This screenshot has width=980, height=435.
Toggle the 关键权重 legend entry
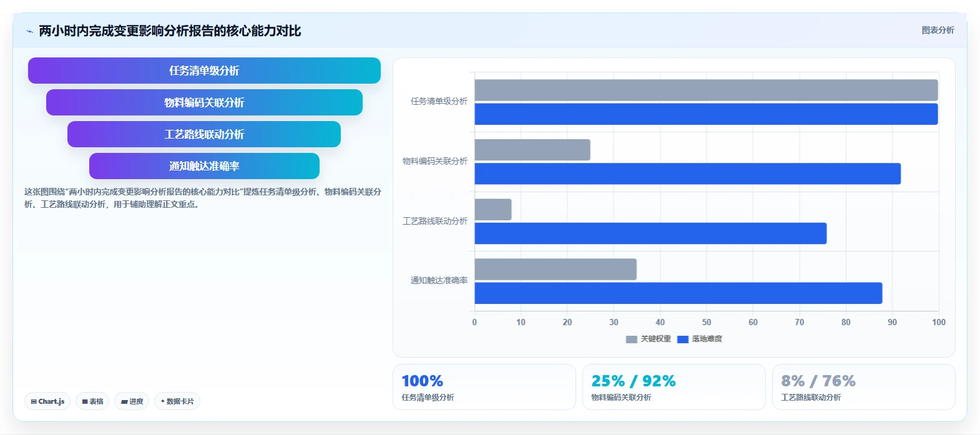[649, 339]
